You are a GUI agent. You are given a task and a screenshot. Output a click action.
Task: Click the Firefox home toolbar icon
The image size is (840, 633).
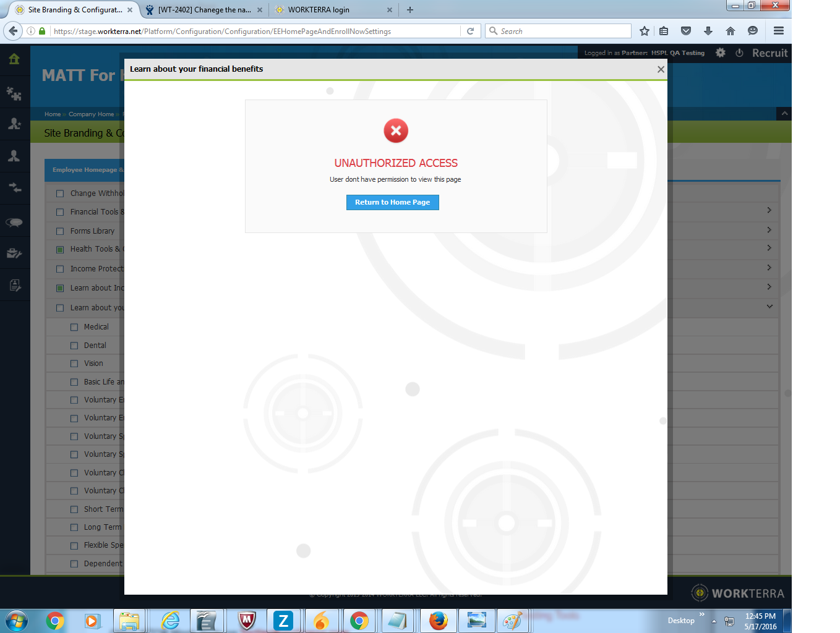[731, 31]
